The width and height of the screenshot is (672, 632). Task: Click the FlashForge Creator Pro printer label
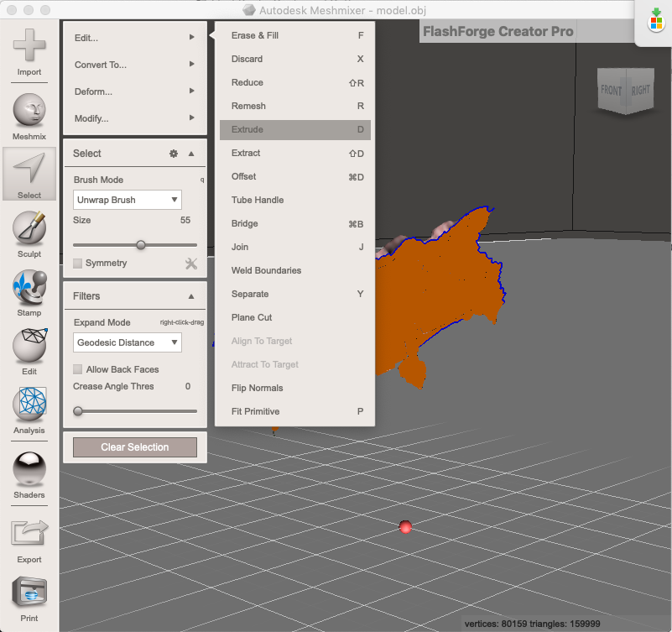tap(498, 32)
